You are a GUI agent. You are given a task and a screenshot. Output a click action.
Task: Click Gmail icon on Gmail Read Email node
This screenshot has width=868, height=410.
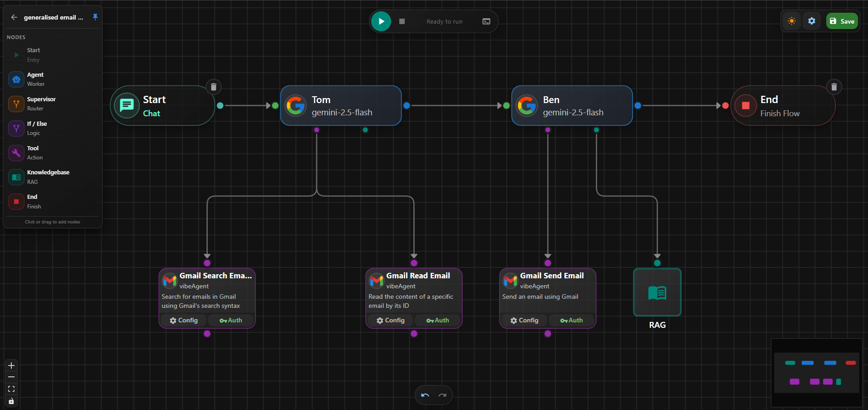[377, 281]
